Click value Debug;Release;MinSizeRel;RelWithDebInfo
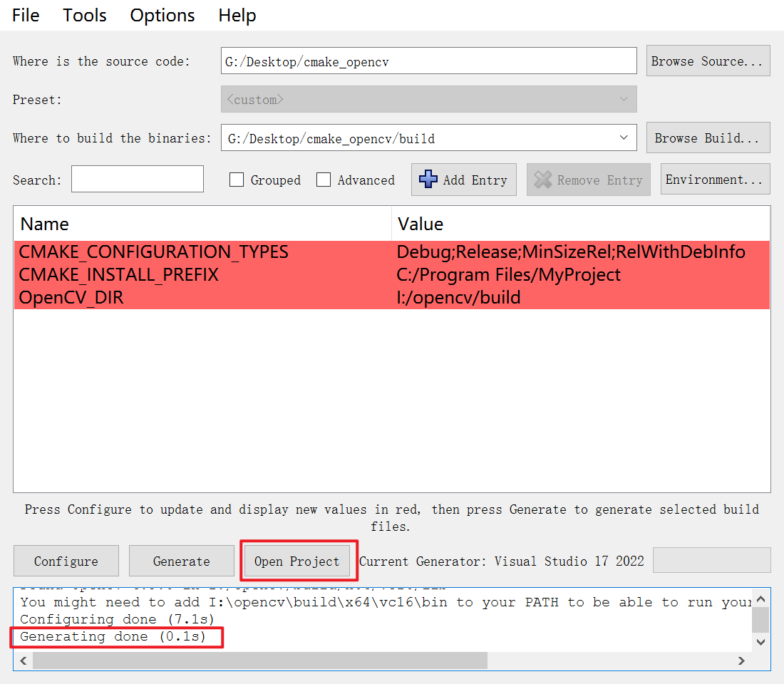 pos(570,252)
